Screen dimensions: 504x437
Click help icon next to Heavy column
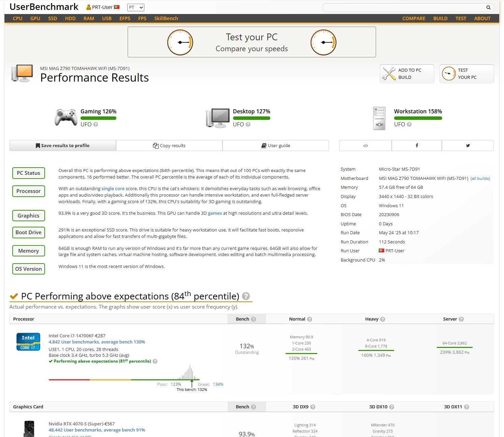coord(383,319)
